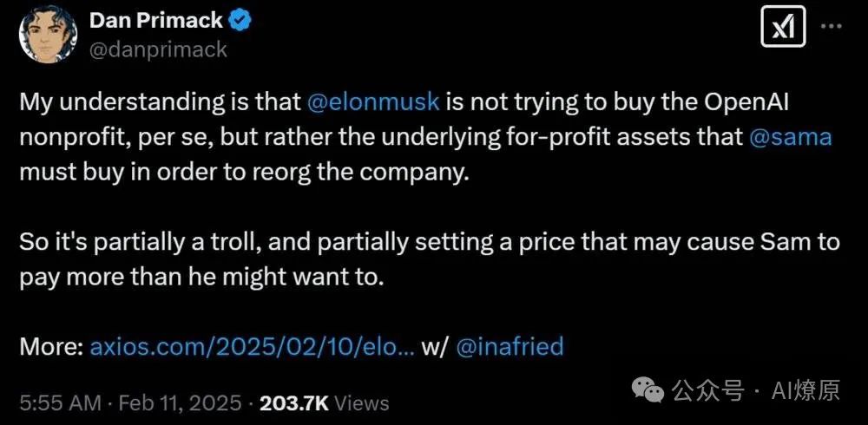The height and width of the screenshot is (425, 868).
Task: Open the axios.com article link
Action: (x=252, y=347)
